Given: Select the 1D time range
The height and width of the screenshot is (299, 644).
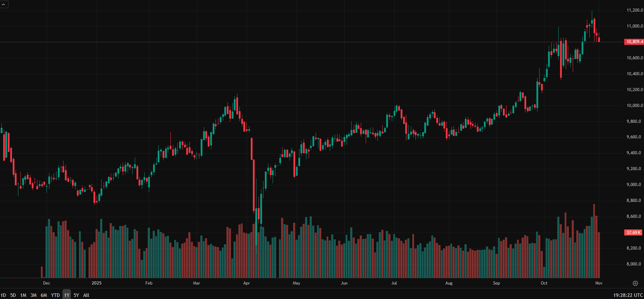Looking at the screenshot, I should tap(3, 295).
